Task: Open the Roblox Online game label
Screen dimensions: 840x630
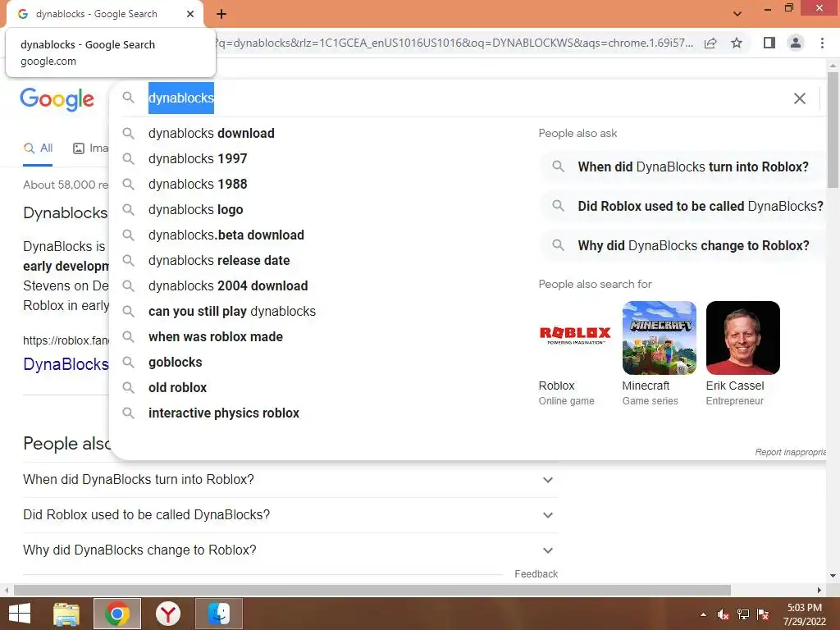Action: [566, 393]
